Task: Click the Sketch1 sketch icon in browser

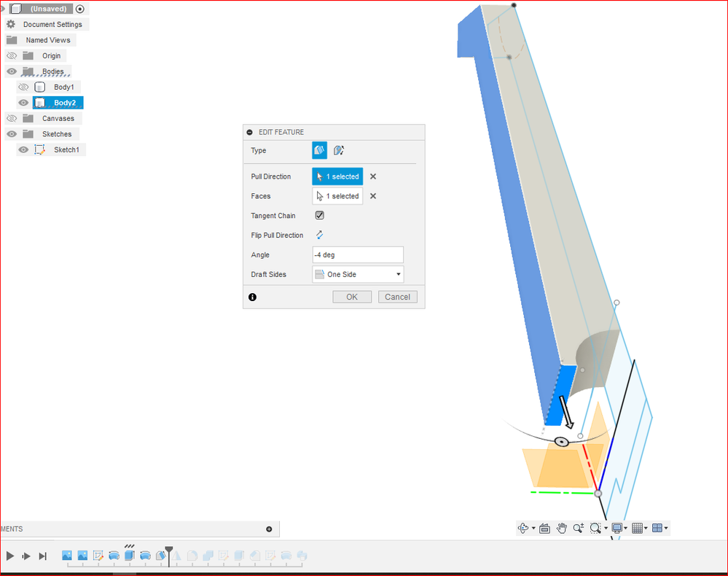Action: point(39,149)
